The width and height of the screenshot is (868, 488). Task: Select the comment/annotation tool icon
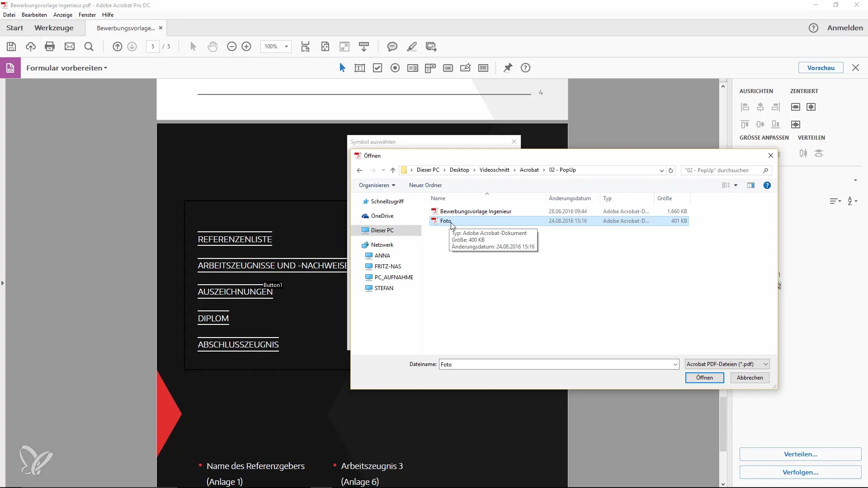point(393,47)
